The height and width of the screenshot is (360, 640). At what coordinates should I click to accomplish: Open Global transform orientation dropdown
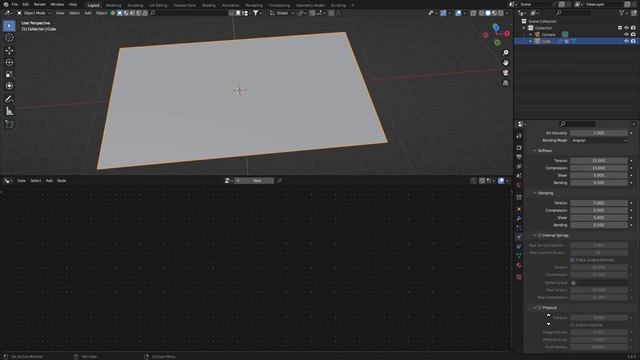tap(282, 13)
